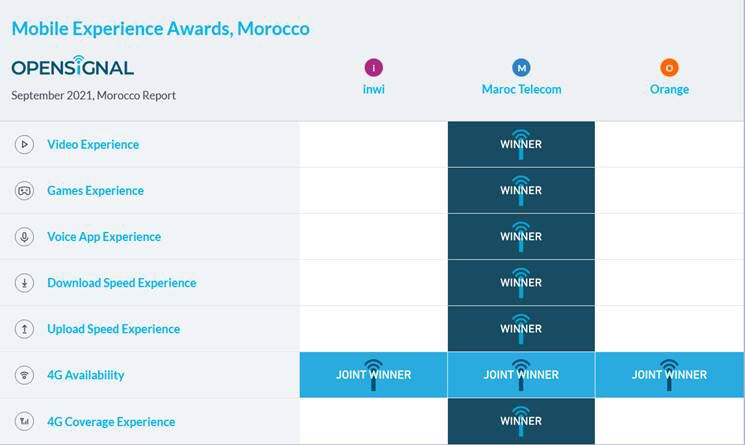
Task: Click Maroc Telecom's Winner badge for Video Experience
Action: pos(521,144)
